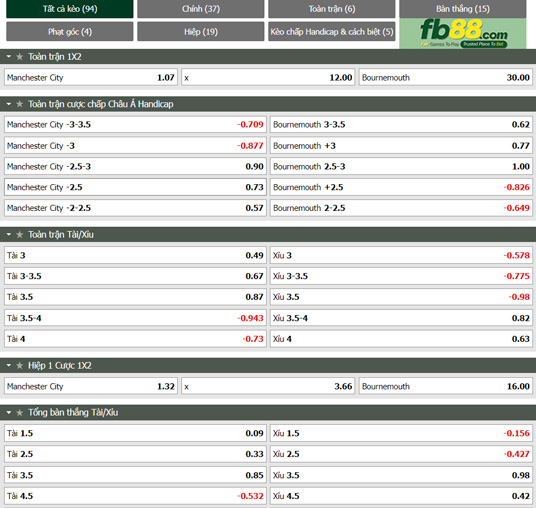Select the Phạt góc (4) tab
This screenshot has width=536, height=508.
tap(70, 32)
